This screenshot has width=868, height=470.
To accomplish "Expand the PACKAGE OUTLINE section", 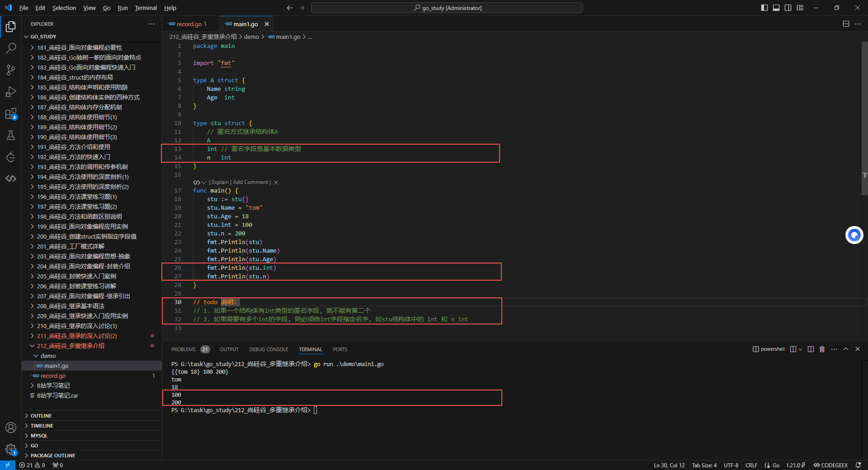I will point(53,456).
